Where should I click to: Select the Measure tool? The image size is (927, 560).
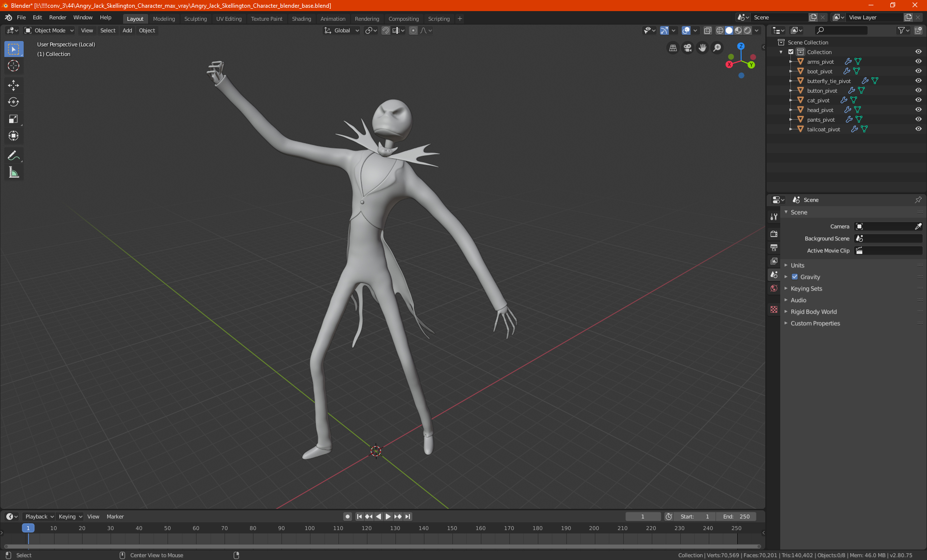[14, 172]
